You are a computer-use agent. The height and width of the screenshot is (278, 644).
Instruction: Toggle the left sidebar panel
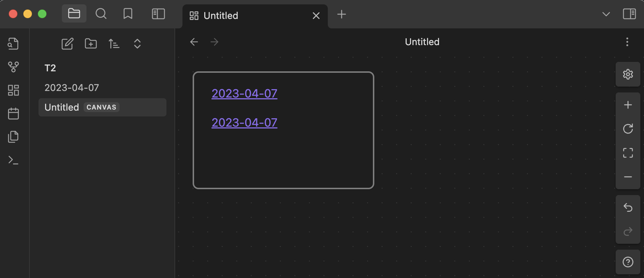click(158, 14)
